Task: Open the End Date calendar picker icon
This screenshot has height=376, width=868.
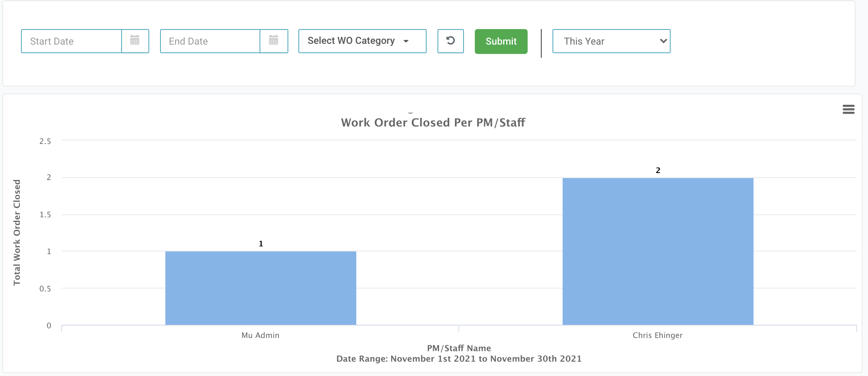Action: [274, 41]
